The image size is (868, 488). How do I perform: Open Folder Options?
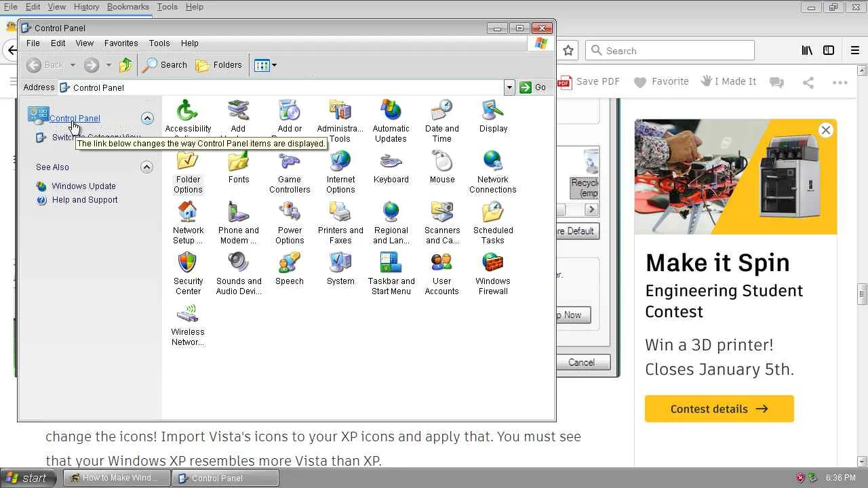click(x=188, y=172)
